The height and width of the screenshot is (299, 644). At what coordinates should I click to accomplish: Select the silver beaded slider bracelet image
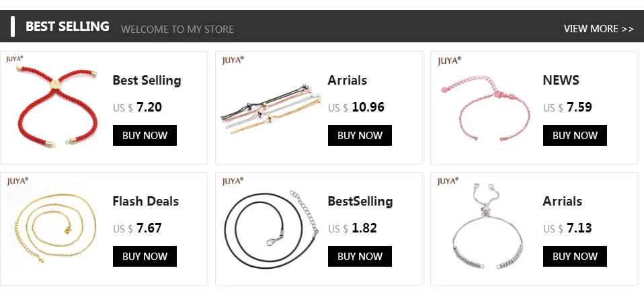(487, 226)
